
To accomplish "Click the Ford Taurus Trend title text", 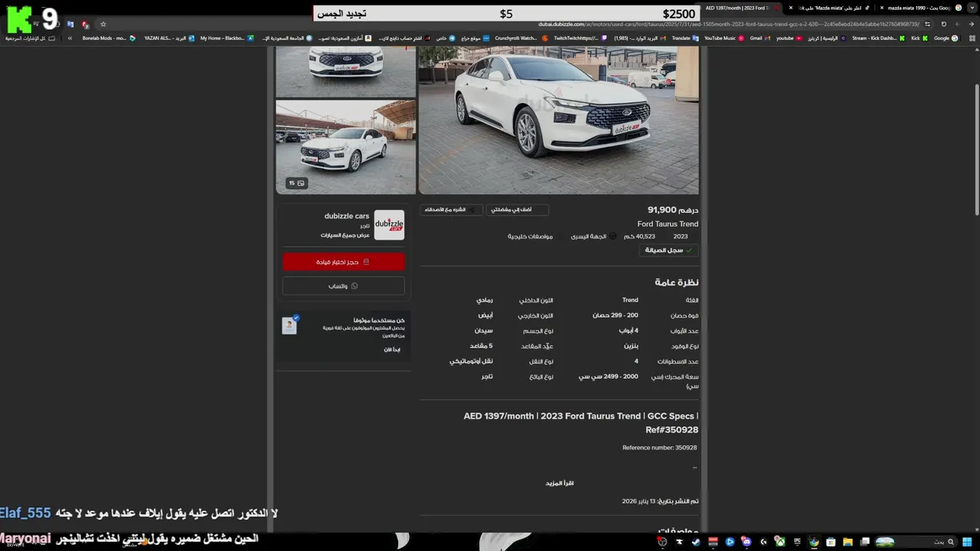I will pos(668,224).
